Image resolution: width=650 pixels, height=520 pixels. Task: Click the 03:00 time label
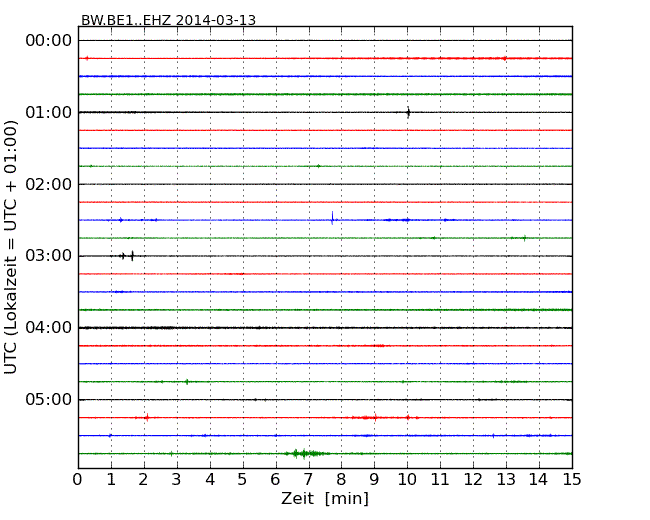[x=49, y=256]
